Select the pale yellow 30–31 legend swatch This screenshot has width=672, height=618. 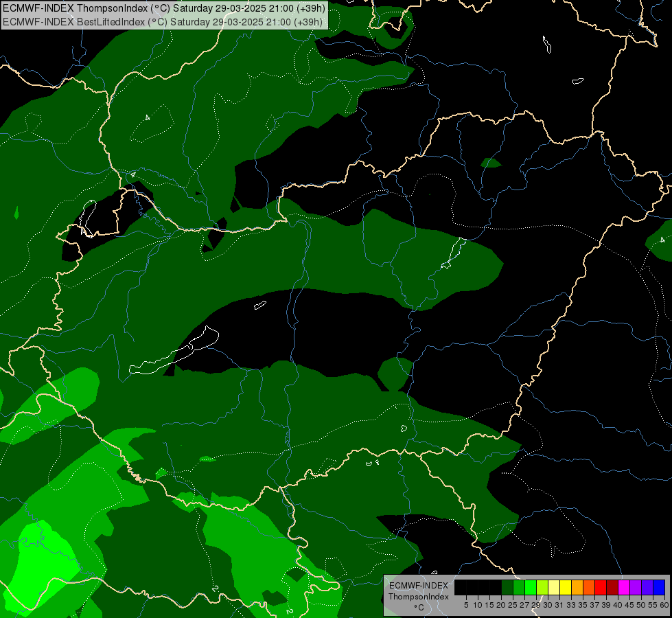pos(554,587)
